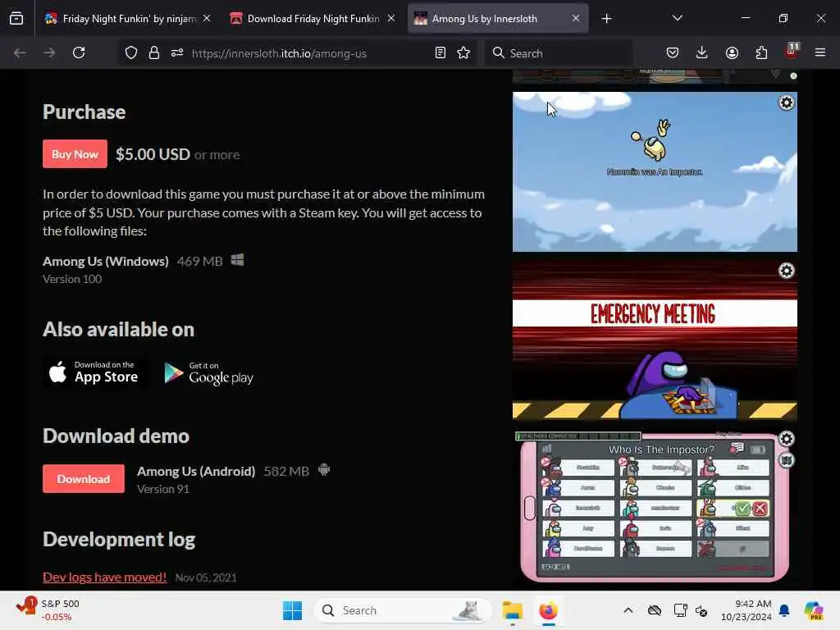The height and width of the screenshot is (630, 840).
Task: Close the Friday Night Funkin' by ninjamuffin tab
Action: pyautogui.click(x=207, y=19)
